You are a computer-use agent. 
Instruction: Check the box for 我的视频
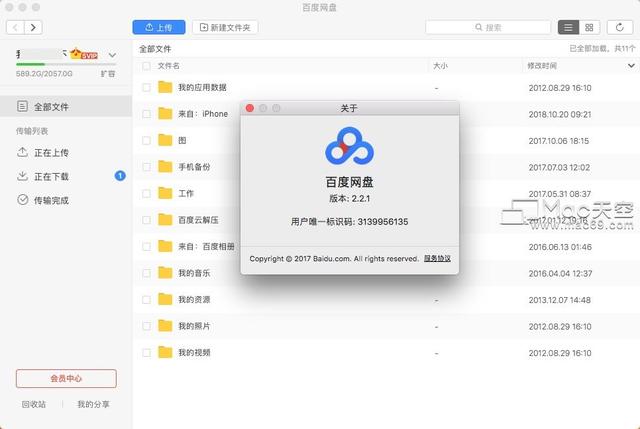coord(146,353)
